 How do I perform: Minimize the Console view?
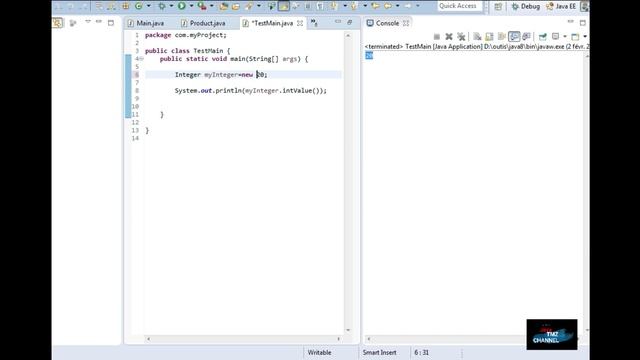[571, 22]
